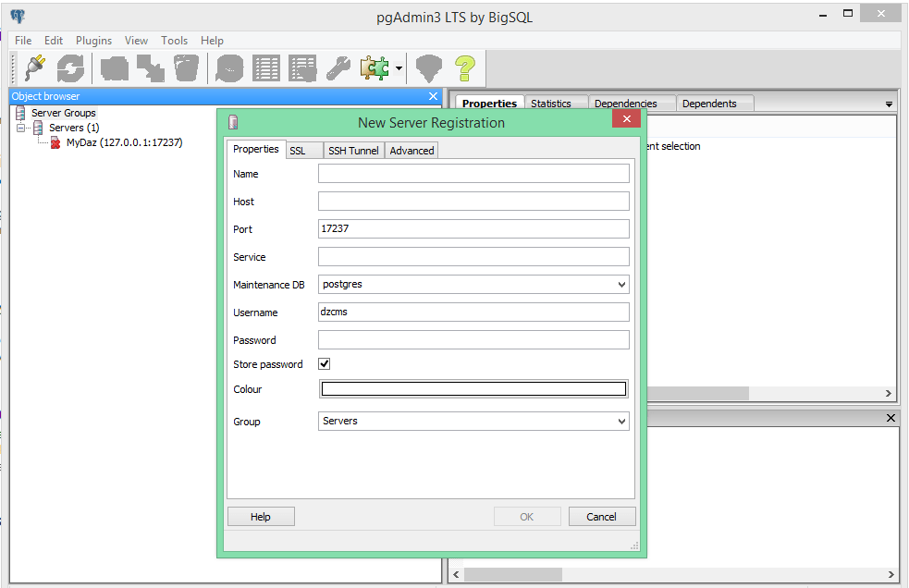909x588 pixels.
Task: Click the dialog resize grip corner
Action: (x=634, y=545)
